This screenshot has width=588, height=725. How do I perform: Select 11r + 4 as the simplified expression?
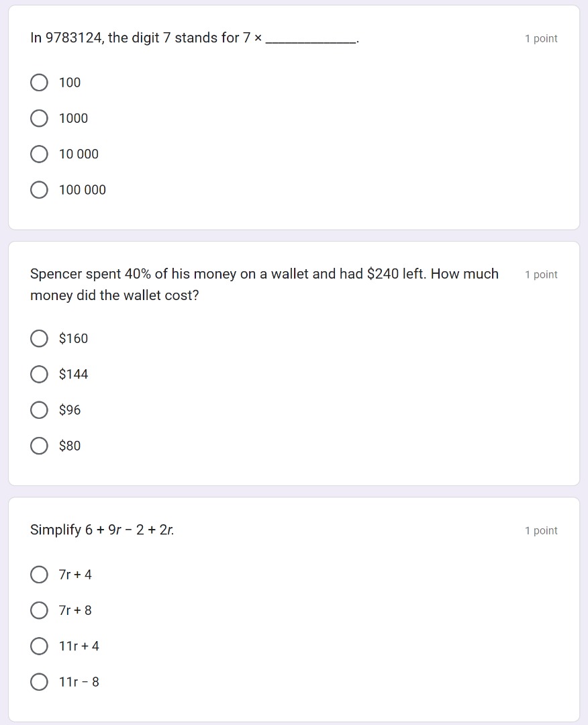39,646
